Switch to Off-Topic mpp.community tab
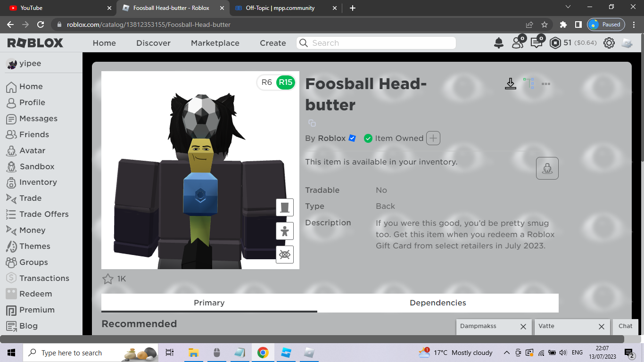The height and width of the screenshot is (362, 644). 285,8
